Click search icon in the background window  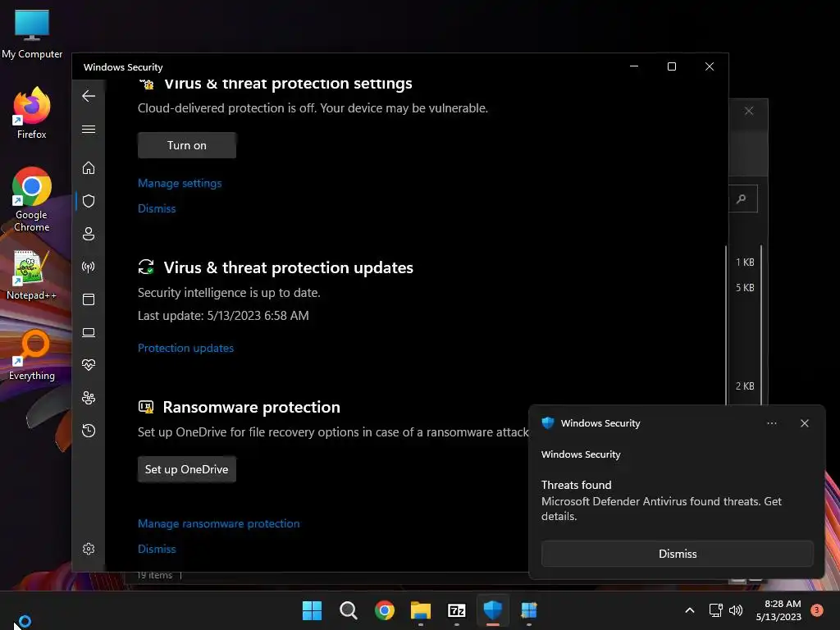click(742, 199)
